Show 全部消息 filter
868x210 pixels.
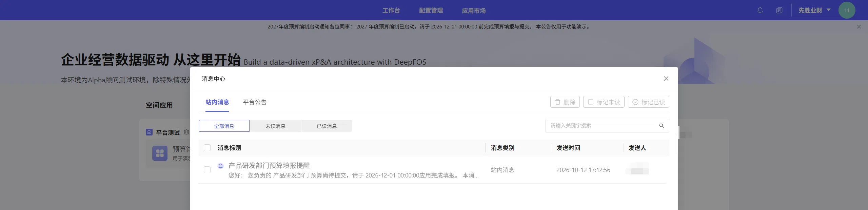(x=224, y=126)
